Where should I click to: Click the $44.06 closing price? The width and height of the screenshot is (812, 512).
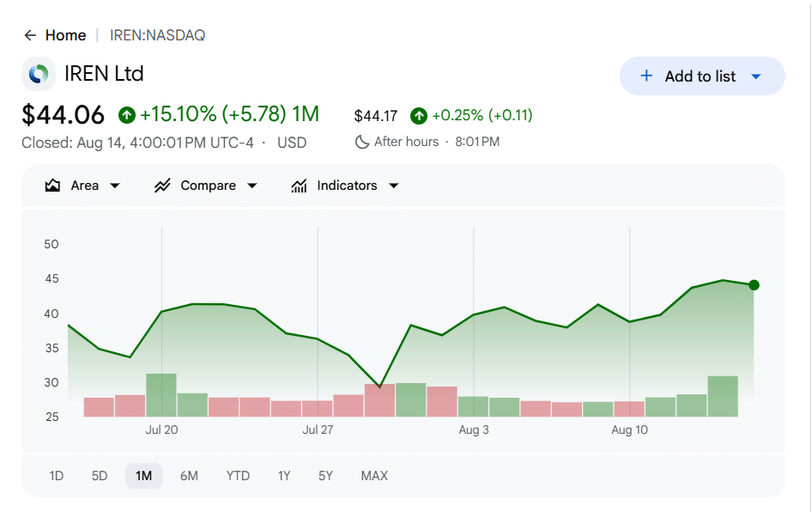64,114
